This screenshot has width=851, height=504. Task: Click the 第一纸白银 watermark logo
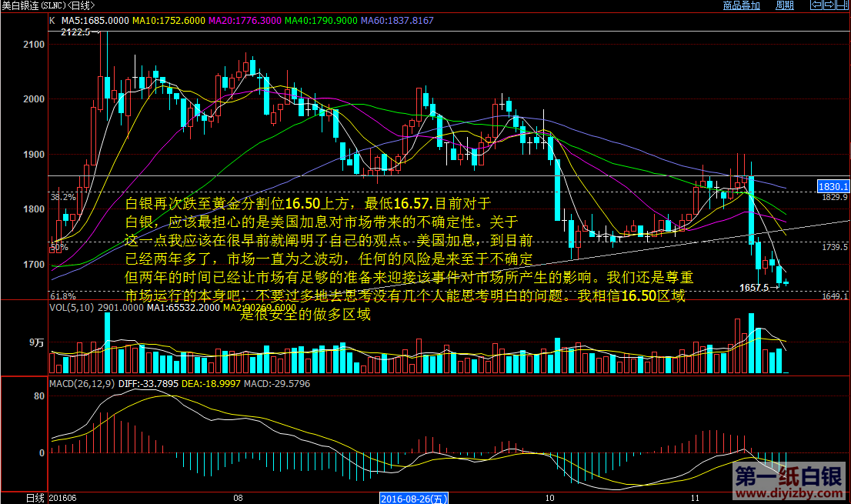pos(788,476)
